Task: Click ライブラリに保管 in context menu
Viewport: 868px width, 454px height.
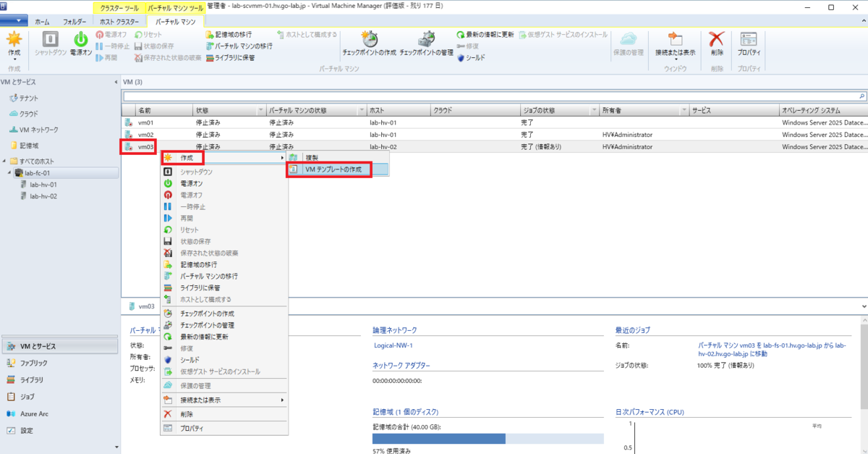Action: point(224,287)
